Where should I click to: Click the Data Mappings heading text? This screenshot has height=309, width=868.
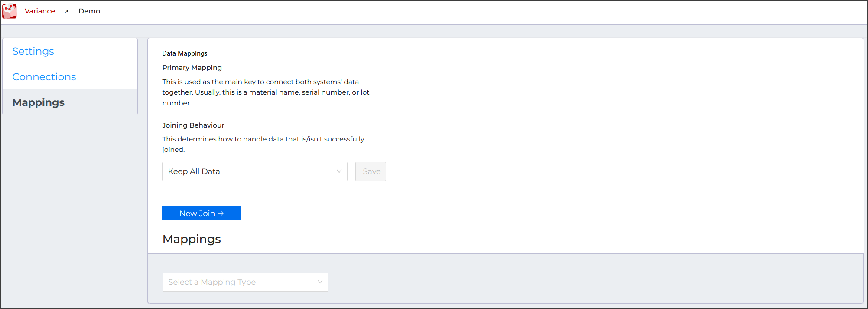(185, 53)
